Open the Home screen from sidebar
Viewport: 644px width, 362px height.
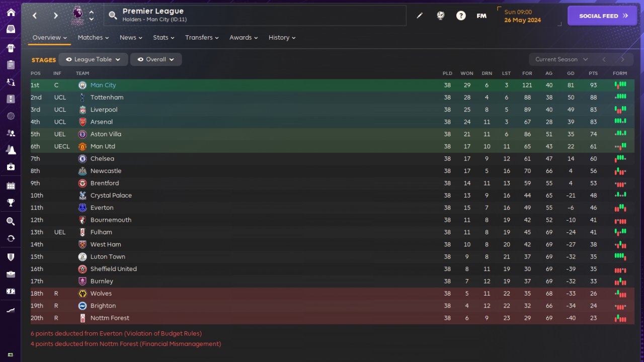pyautogui.click(x=11, y=13)
